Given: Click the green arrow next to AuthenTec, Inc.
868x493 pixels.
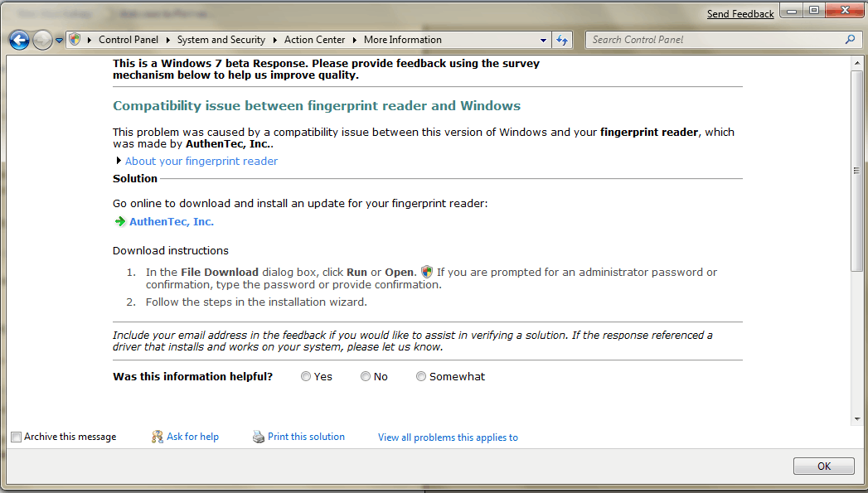Looking at the screenshot, I should pyautogui.click(x=120, y=221).
